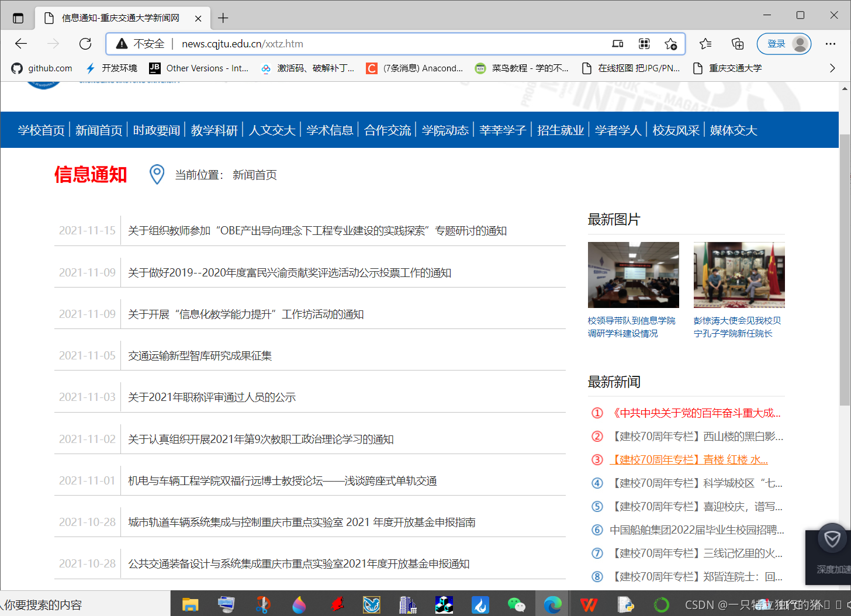Click the 彭惊涛大使 meeting photo thumbnail
The height and width of the screenshot is (616, 851).
(x=739, y=275)
